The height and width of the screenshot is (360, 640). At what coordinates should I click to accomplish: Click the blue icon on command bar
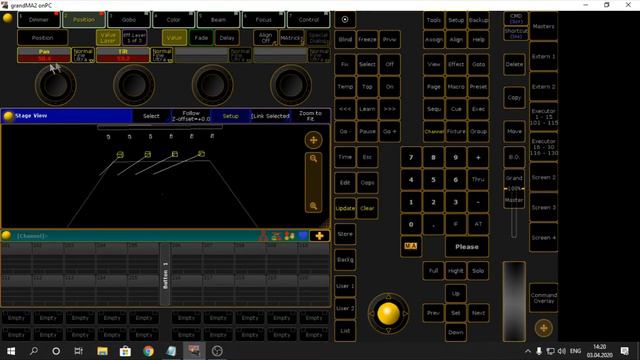302,236
